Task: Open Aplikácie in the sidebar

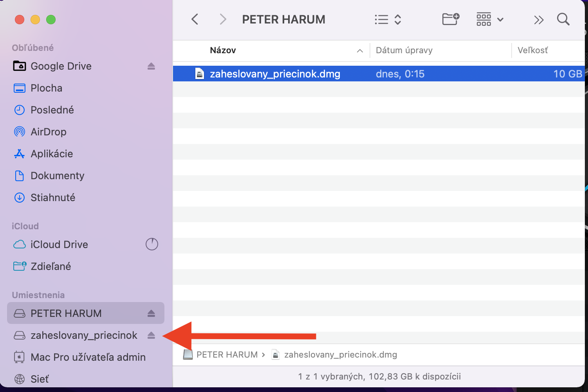Action: tap(52, 154)
